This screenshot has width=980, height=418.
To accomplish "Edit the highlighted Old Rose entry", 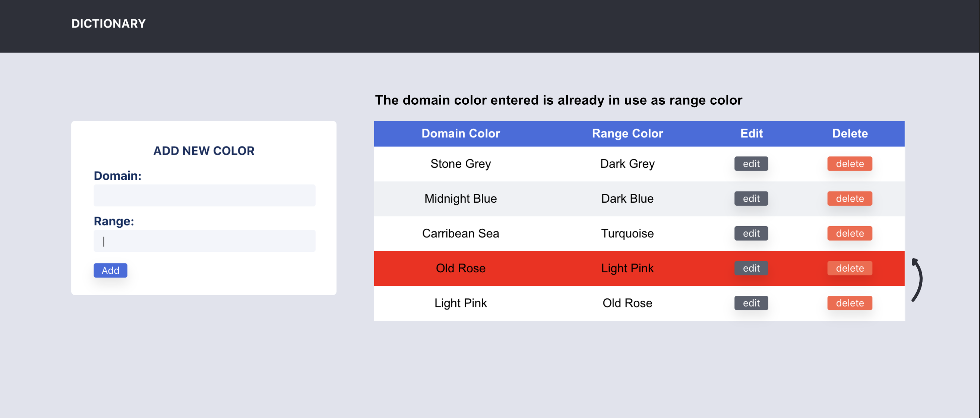I will 750,268.
